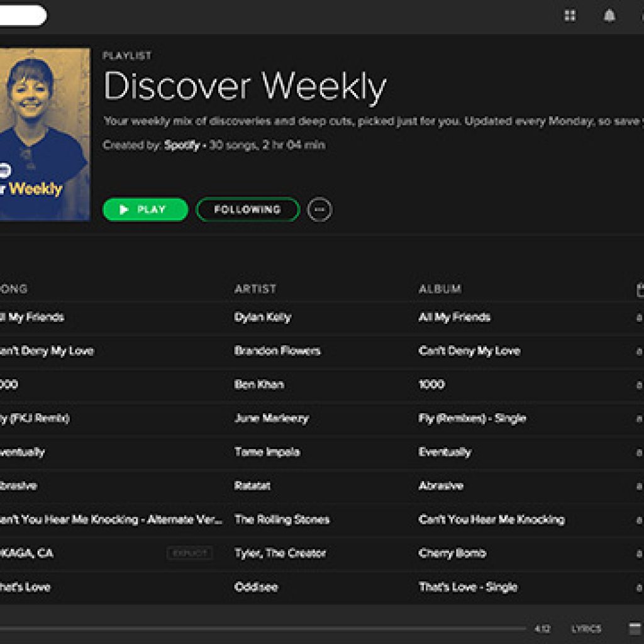644x644 pixels.
Task: Open artist Oddisee
Action: pos(256,587)
